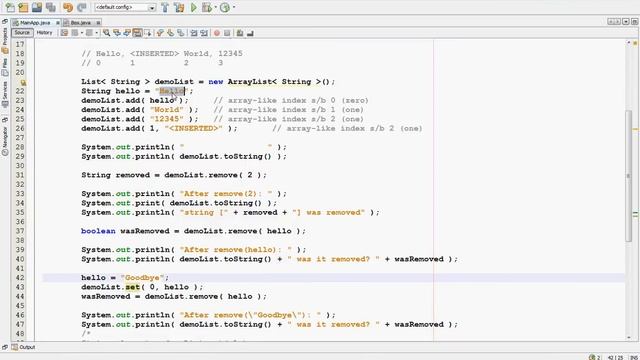Click the green mark in the error stripe

coord(636,214)
